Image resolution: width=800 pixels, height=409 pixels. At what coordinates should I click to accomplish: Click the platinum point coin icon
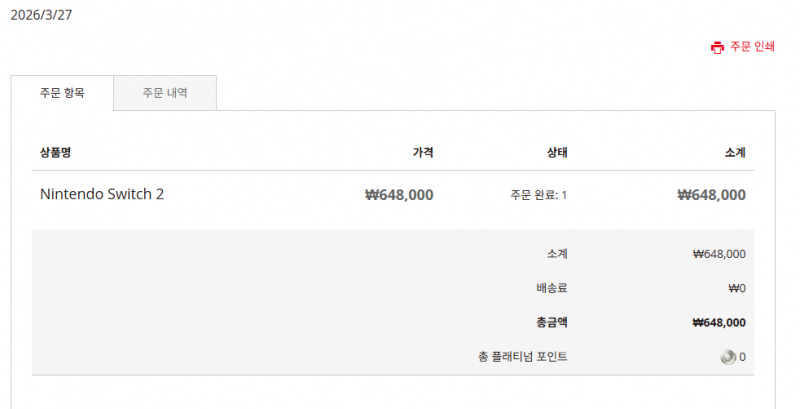pyautogui.click(x=728, y=357)
